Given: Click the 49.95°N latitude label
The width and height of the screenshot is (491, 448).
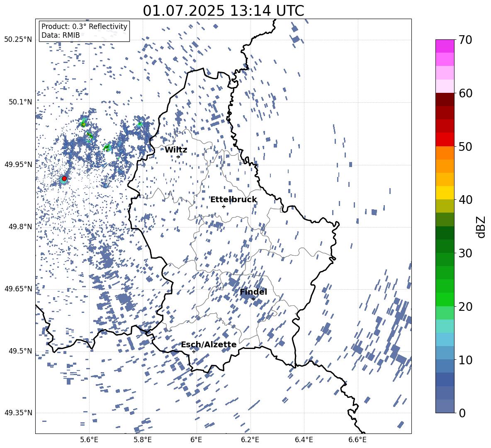Looking at the screenshot, I should [18, 164].
